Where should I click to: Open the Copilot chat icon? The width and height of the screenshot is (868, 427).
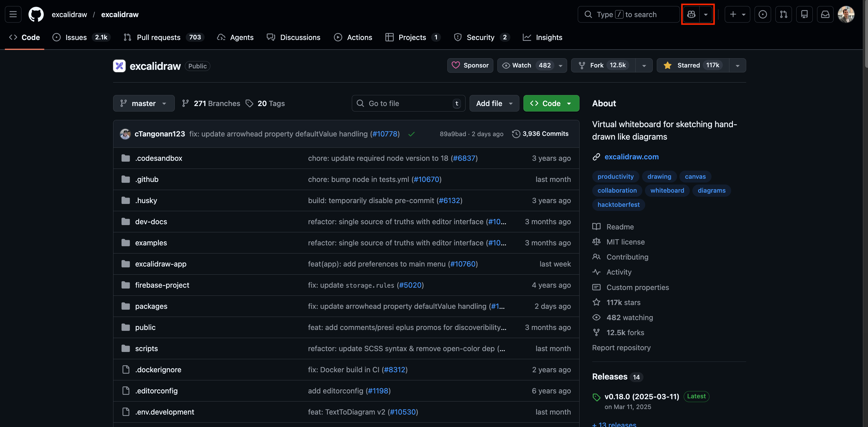coord(691,14)
